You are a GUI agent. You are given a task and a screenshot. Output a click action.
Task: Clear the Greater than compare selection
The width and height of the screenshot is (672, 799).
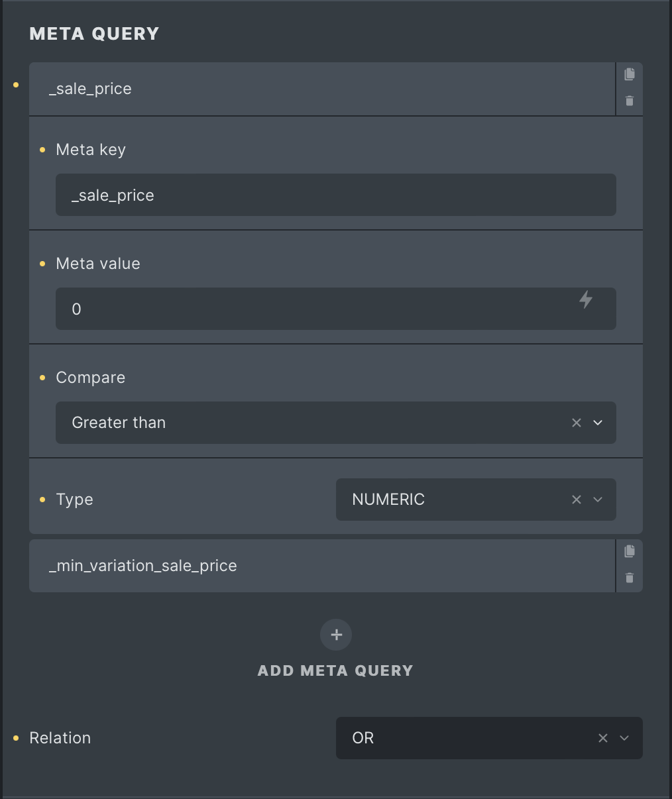(x=577, y=423)
